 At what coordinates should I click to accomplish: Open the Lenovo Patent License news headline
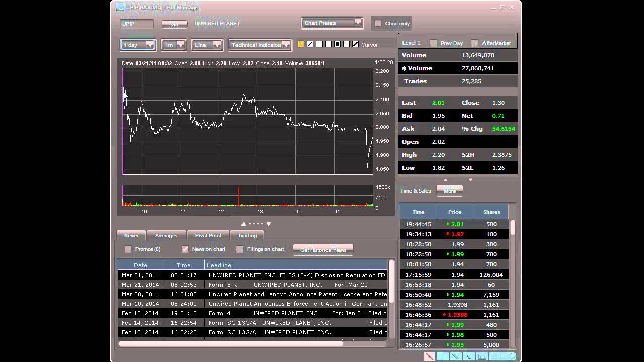298,294
